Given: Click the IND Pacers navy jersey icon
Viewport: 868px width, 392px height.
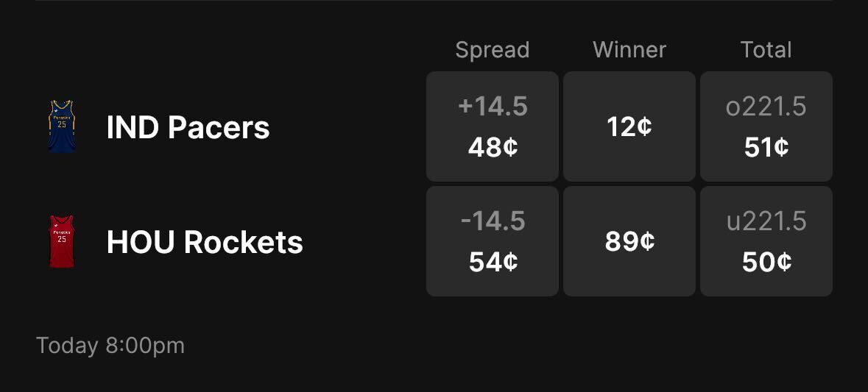Looking at the screenshot, I should [62, 126].
